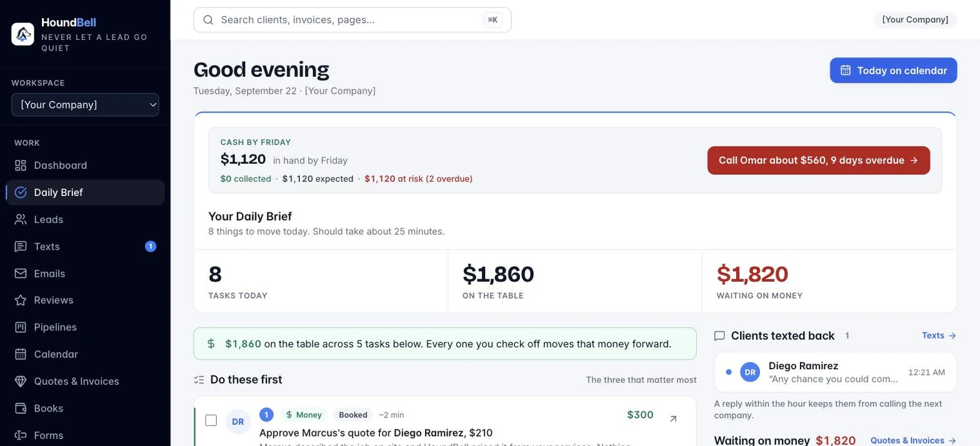Go to Calendar in the sidebar
The width and height of the screenshot is (980, 446).
click(x=85, y=354)
